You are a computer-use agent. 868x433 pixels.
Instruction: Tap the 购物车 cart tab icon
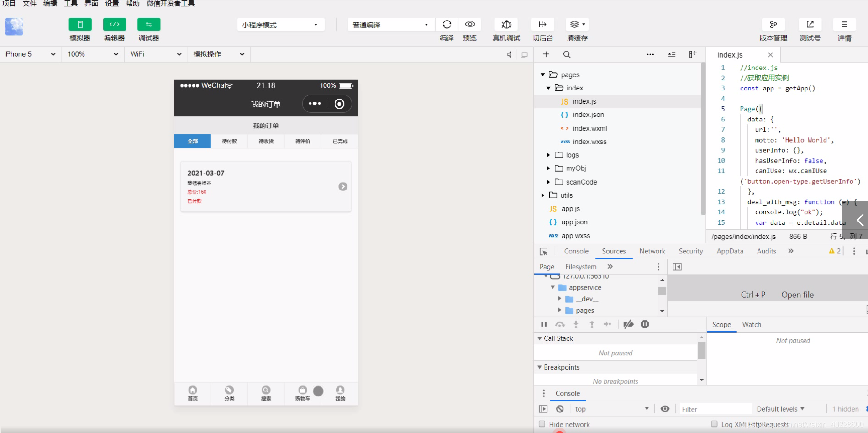pos(302,390)
